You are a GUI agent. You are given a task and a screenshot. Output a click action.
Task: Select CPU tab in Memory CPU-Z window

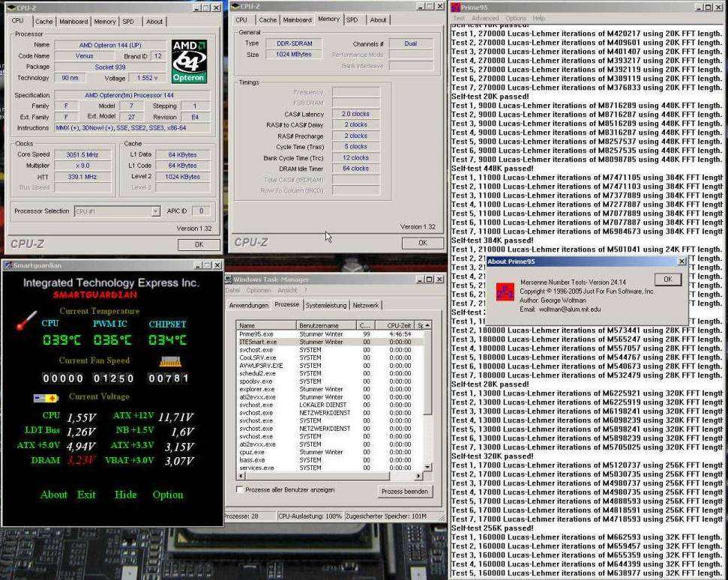tap(241, 20)
